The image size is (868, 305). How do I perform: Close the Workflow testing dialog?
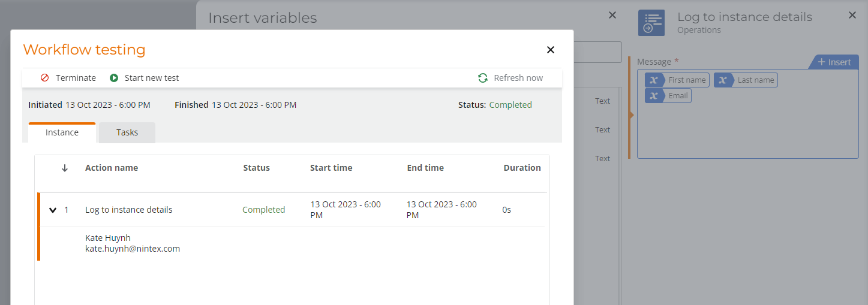point(551,50)
